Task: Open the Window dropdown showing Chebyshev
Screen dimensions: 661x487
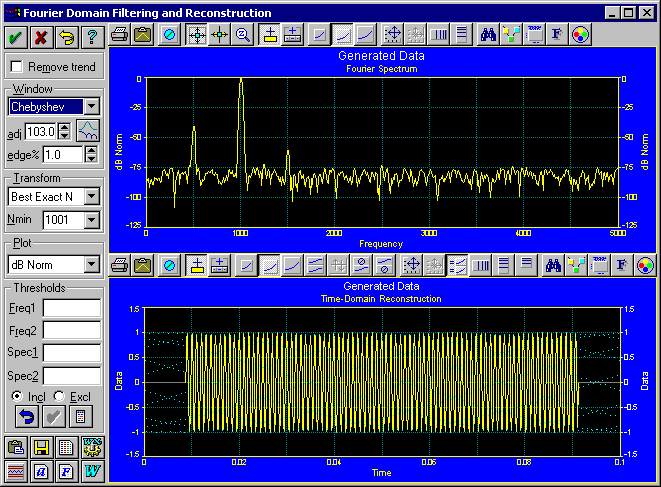Action: point(91,106)
